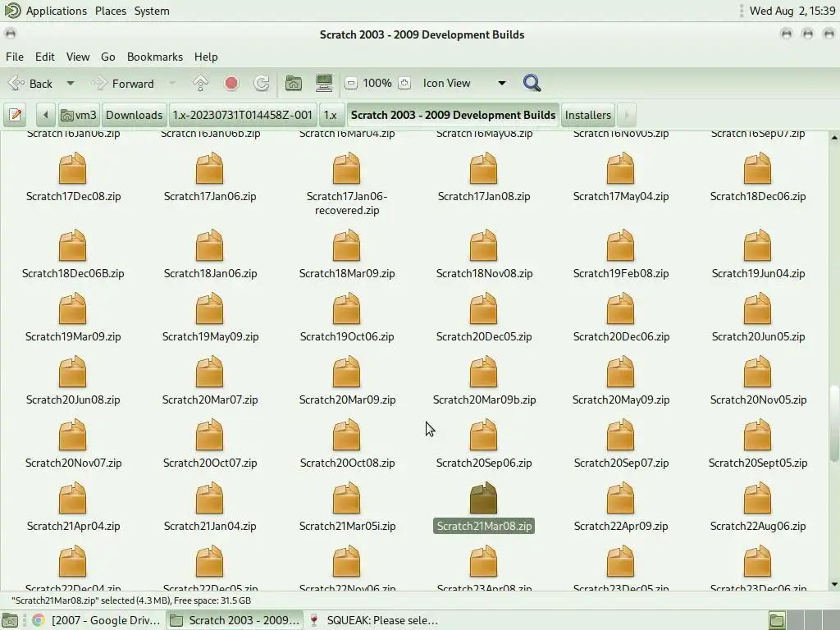Open the Home folder icon

click(x=293, y=83)
